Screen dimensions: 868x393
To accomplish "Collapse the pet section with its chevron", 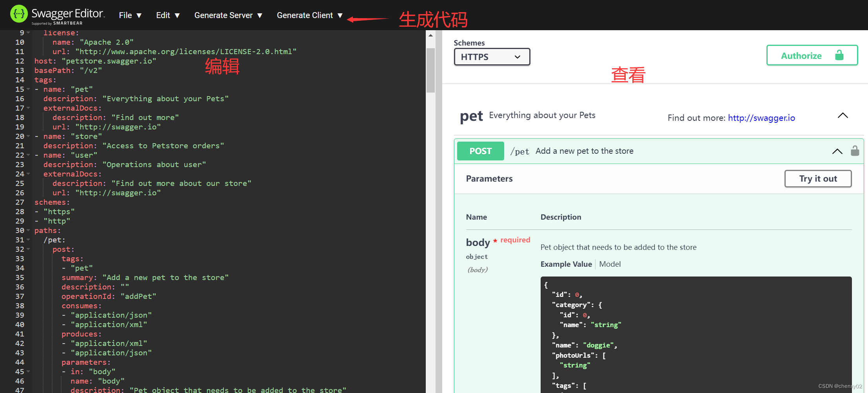I will pyautogui.click(x=843, y=115).
